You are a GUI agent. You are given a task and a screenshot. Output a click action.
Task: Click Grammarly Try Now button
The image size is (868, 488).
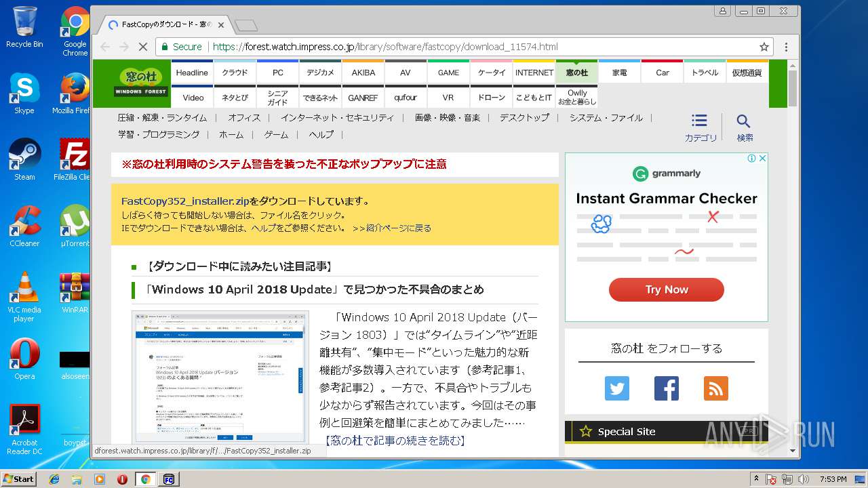click(666, 289)
